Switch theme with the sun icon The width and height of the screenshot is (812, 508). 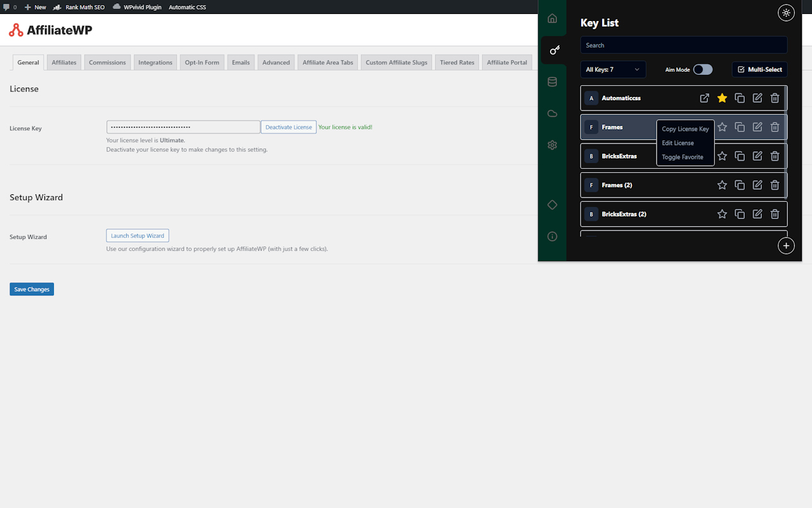tap(786, 13)
